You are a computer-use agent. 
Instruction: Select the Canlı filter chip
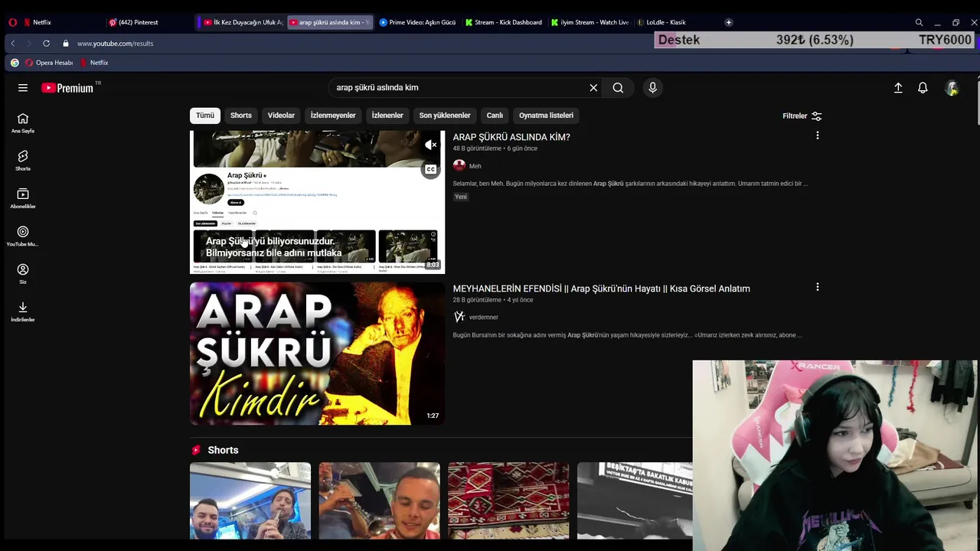pyautogui.click(x=495, y=116)
